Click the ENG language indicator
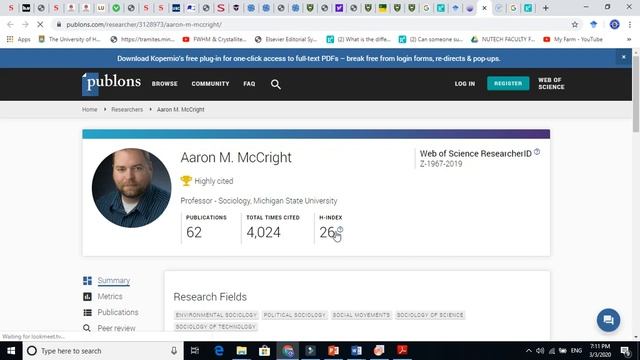 point(576,351)
